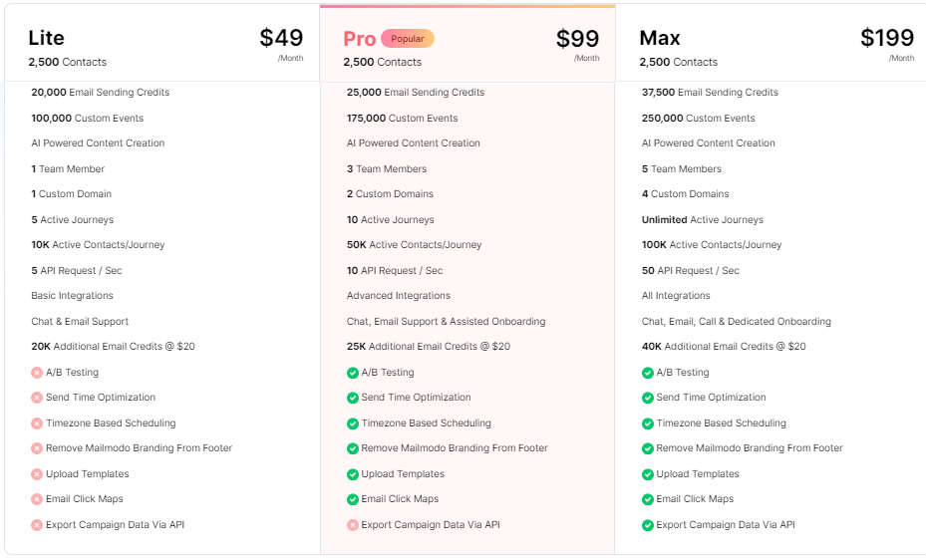
Task: Click the green check next to Pro A/B Testing
Action: (353, 373)
